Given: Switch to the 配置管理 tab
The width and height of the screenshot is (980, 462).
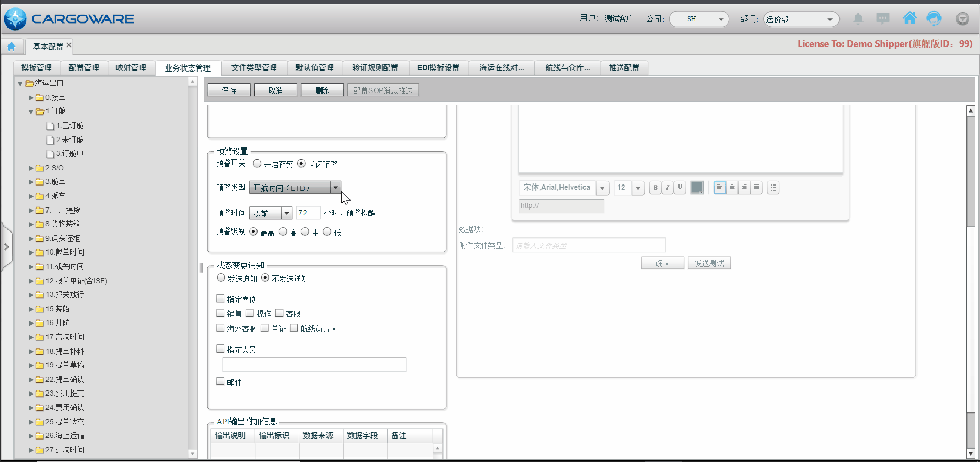Looking at the screenshot, I should pyautogui.click(x=84, y=67).
